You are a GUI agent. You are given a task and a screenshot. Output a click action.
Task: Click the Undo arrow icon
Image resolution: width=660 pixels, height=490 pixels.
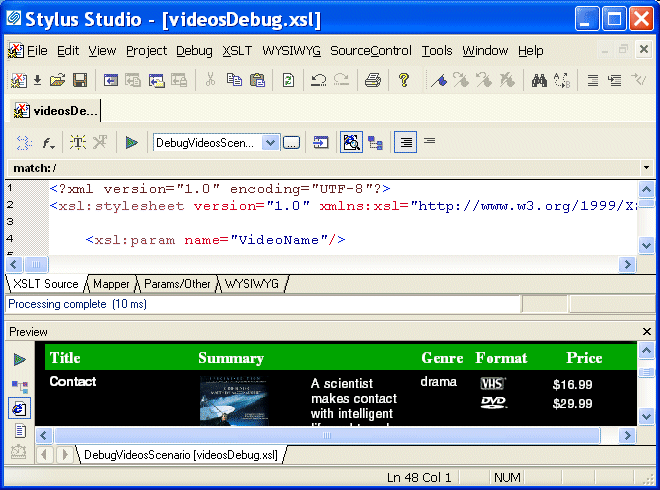click(x=318, y=81)
